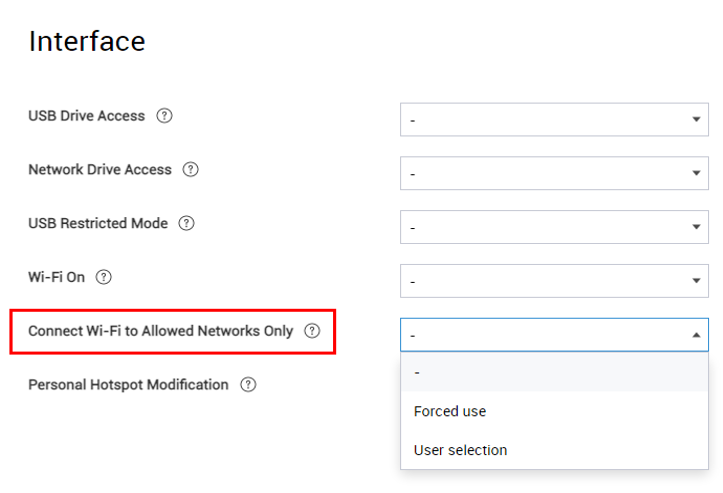723x493 pixels.
Task: Click the Personal Hotspot Modification label
Action: [x=128, y=385]
